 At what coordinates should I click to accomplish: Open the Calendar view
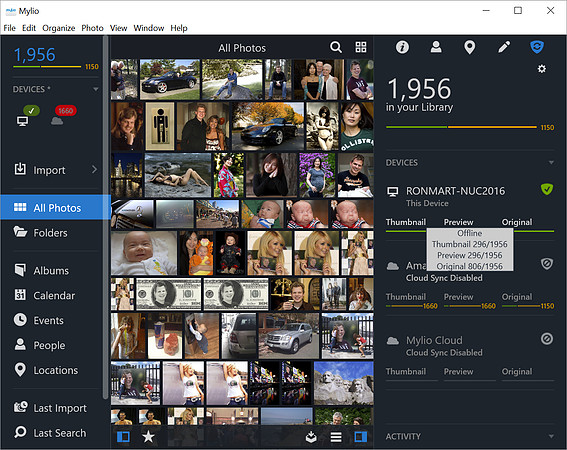(x=55, y=295)
